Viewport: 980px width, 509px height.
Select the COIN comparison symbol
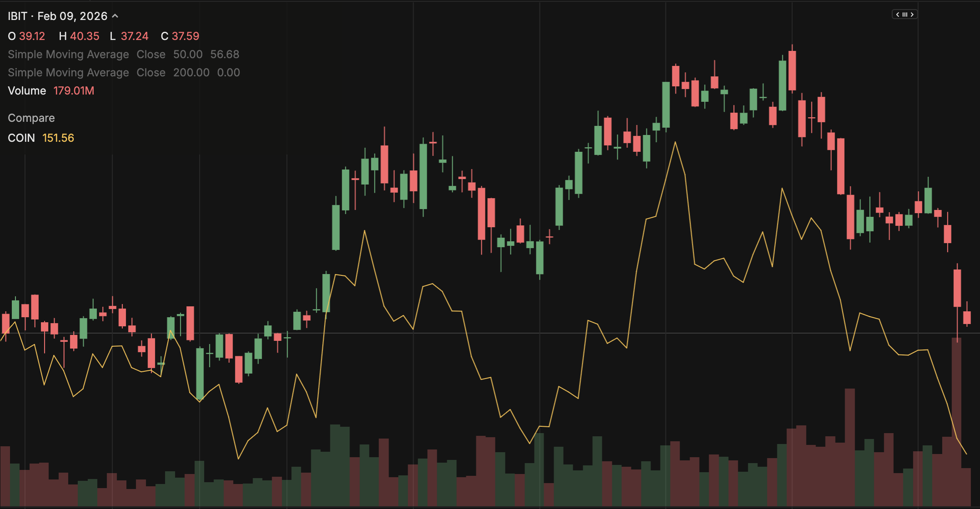coord(21,138)
